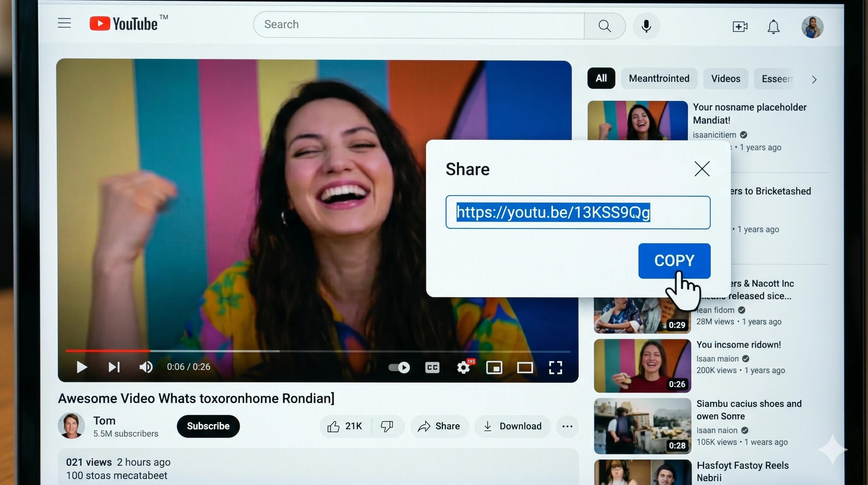Open the user avatar account menu

point(812,27)
